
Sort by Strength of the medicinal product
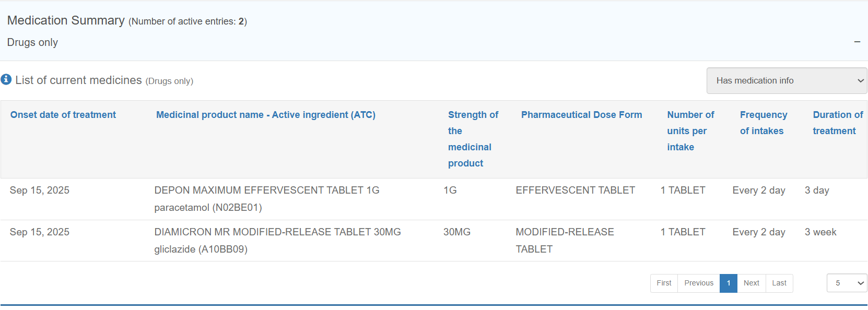pos(473,139)
